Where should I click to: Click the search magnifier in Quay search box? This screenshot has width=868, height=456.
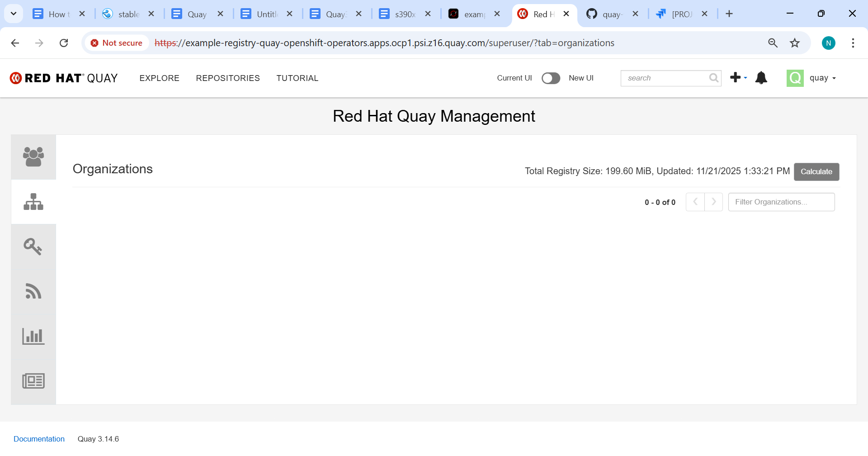(x=714, y=78)
